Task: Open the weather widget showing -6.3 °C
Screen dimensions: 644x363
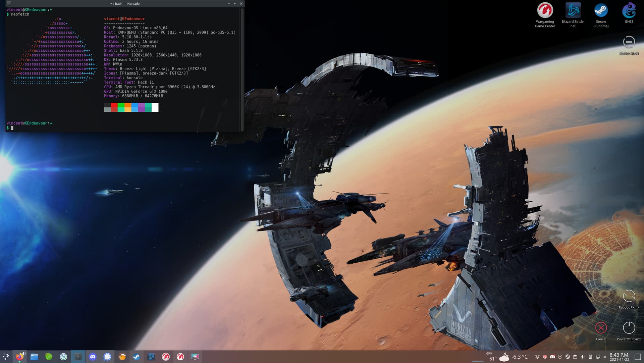Action: [x=514, y=357]
